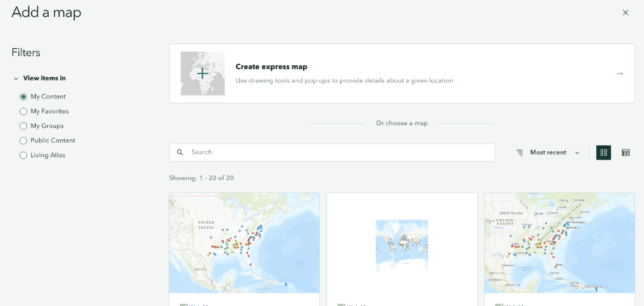Click the search magnifier icon
Screen dimensions: 644x306
click(180, 152)
